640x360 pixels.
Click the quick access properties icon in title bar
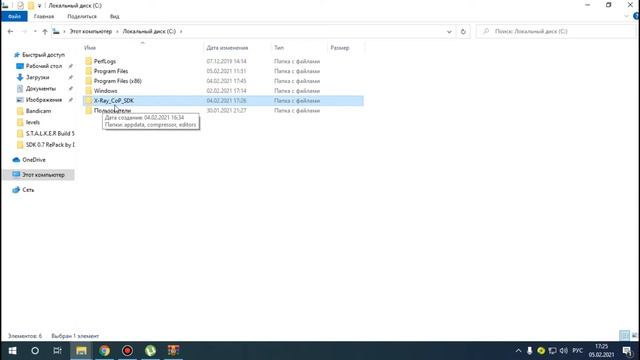click(x=20, y=5)
